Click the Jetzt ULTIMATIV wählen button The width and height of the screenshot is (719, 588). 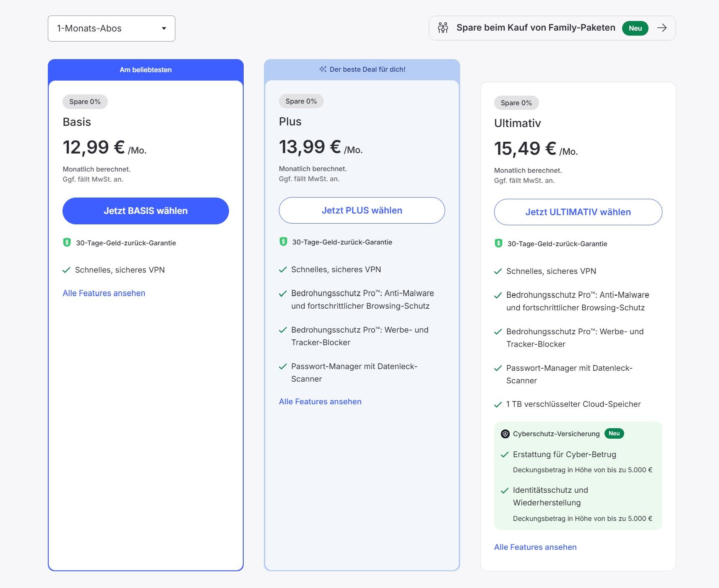(x=578, y=212)
